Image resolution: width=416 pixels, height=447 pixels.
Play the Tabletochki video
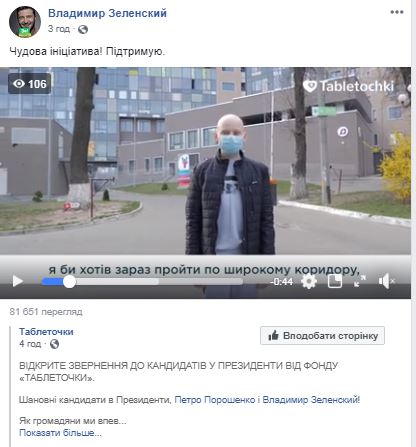click(18, 281)
